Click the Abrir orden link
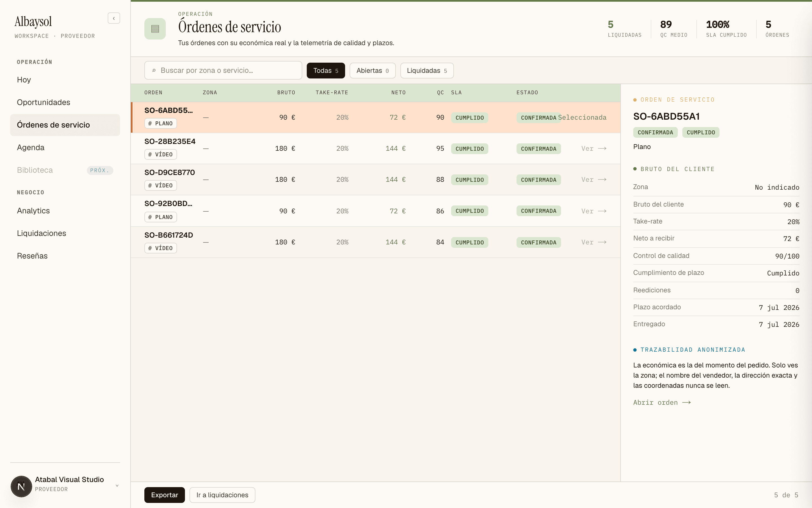The width and height of the screenshot is (812, 508). 662,402
